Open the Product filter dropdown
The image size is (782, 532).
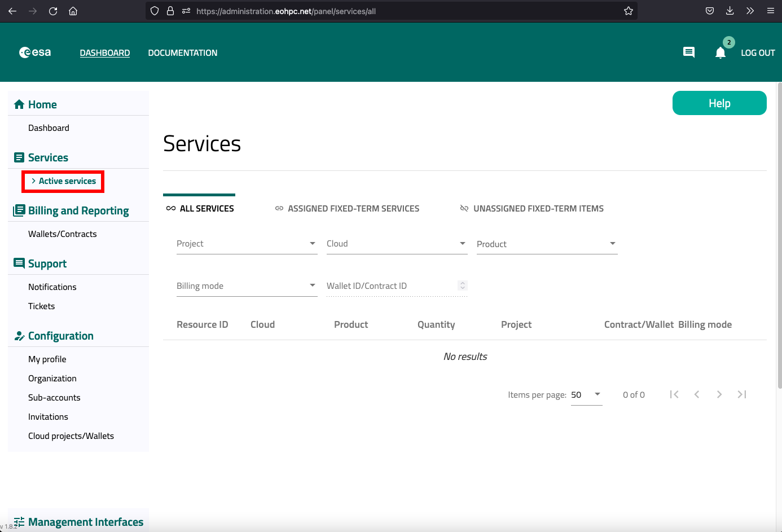(547, 244)
